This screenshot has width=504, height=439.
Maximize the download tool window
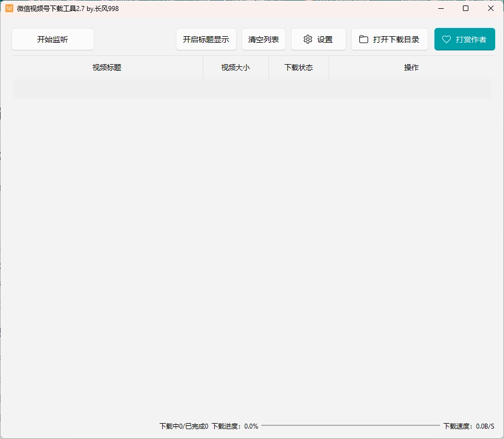[466, 8]
